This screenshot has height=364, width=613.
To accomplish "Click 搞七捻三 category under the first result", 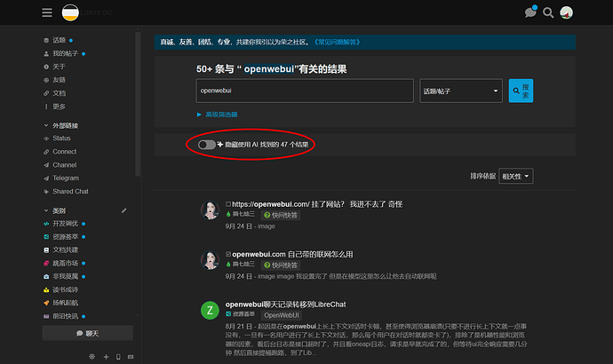I will pos(240,214).
